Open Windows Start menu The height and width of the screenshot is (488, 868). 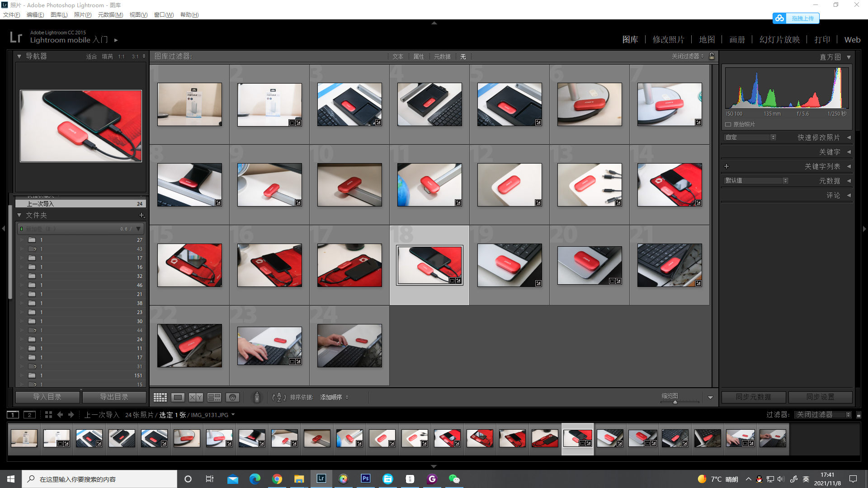pyautogui.click(x=11, y=479)
